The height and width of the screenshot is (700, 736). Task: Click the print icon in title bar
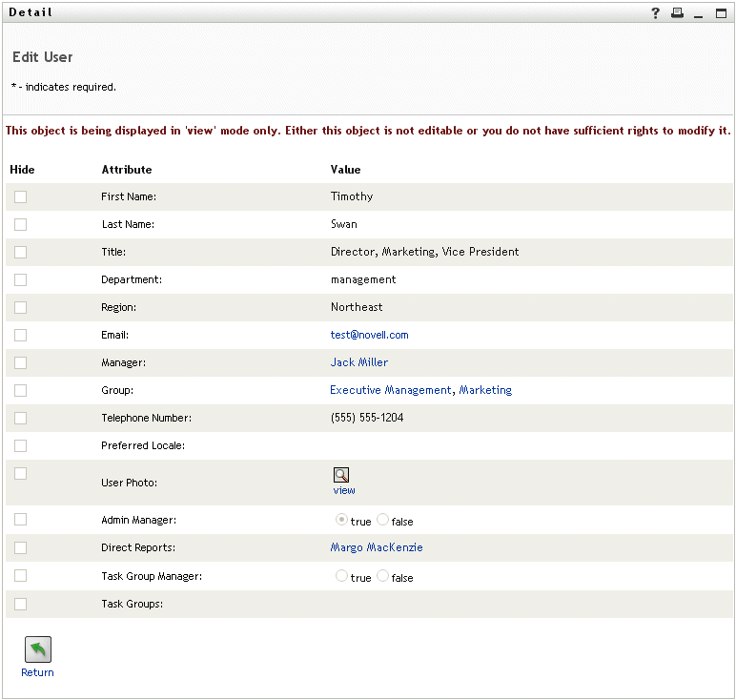[x=677, y=13]
